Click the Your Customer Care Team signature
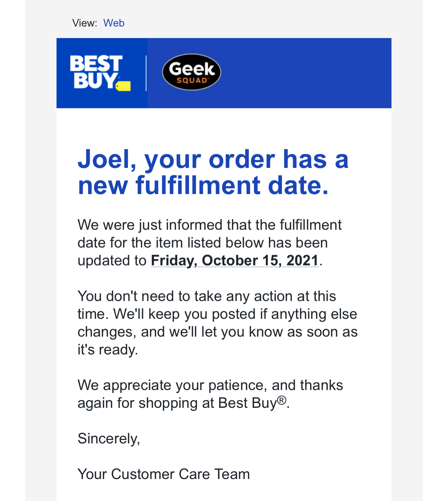Image resolution: width=448 pixels, height=501 pixels. pyautogui.click(x=164, y=474)
